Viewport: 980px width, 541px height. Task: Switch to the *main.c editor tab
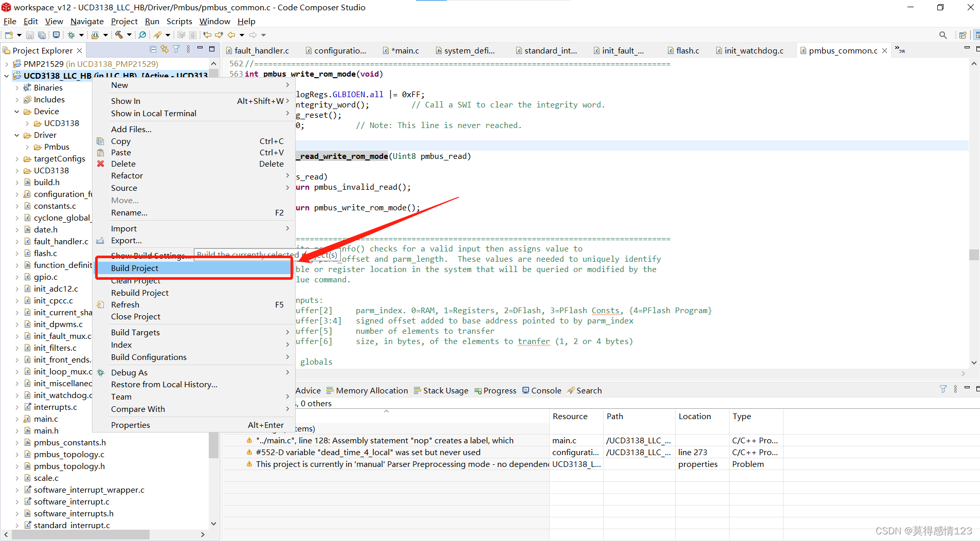click(x=401, y=50)
